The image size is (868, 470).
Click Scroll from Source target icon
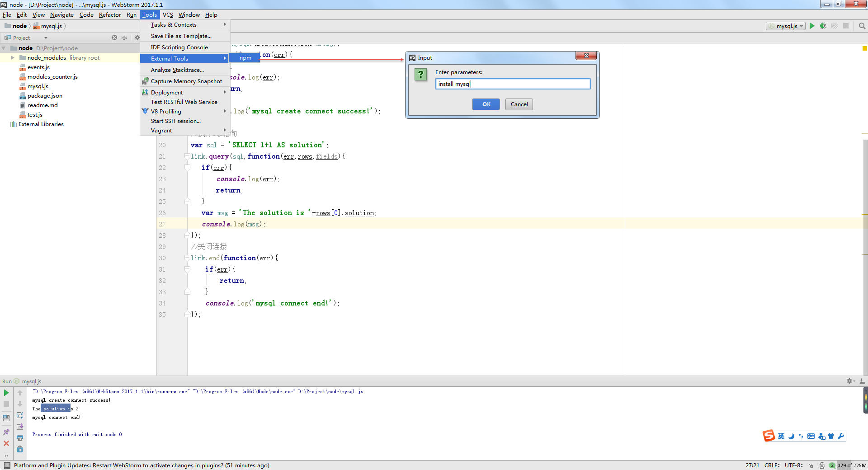114,38
